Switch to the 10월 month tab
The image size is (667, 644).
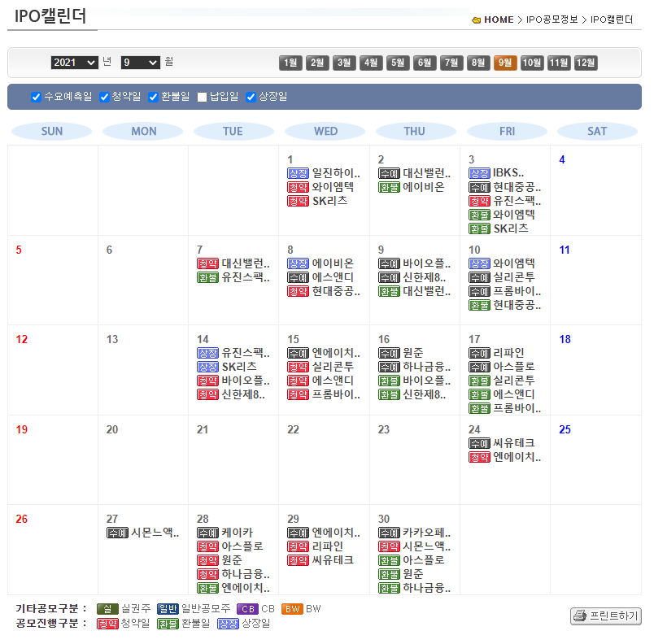(x=532, y=63)
